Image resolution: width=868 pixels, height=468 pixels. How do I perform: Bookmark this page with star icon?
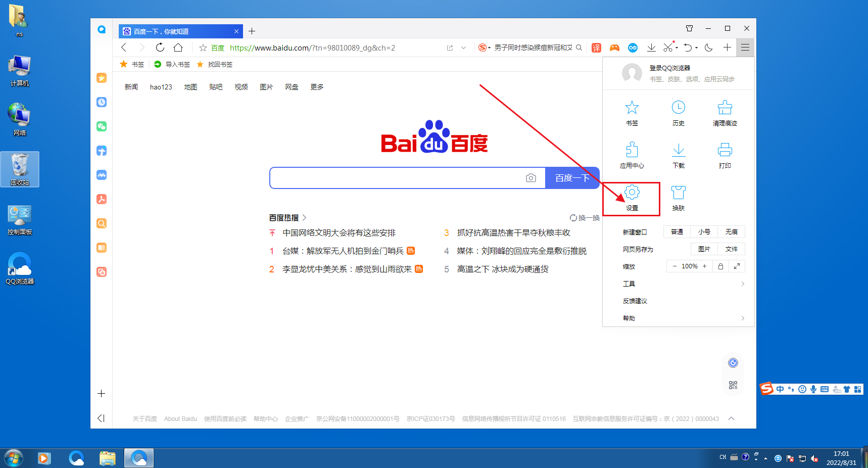pos(203,48)
